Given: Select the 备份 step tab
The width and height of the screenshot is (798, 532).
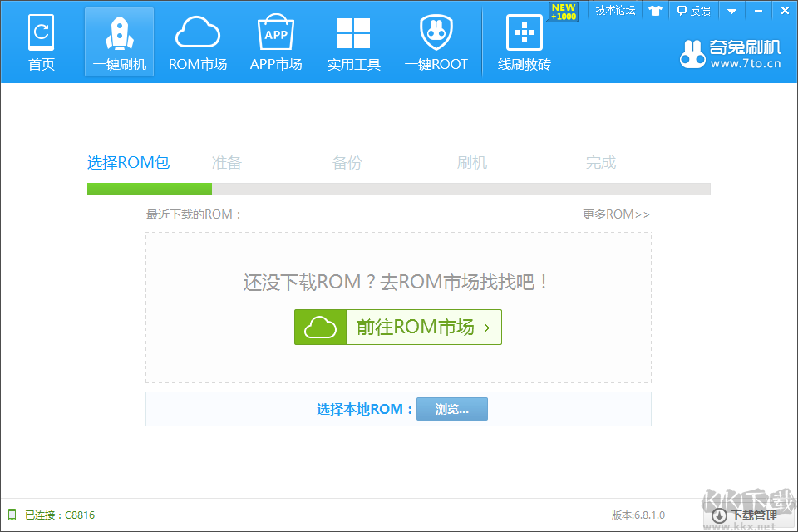Looking at the screenshot, I should point(347,162).
